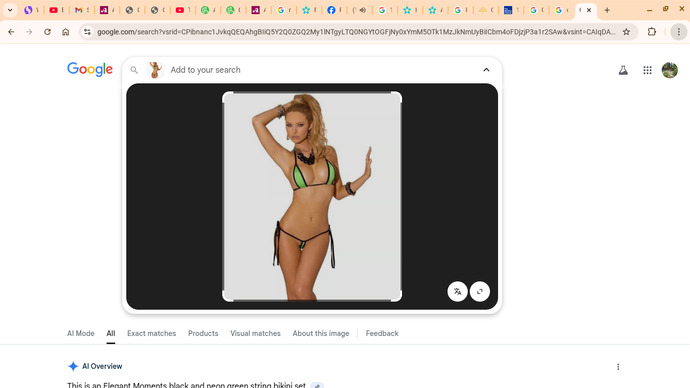Click the Feedback link
This screenshot has width=690, height=388.
tap(382, 333)
